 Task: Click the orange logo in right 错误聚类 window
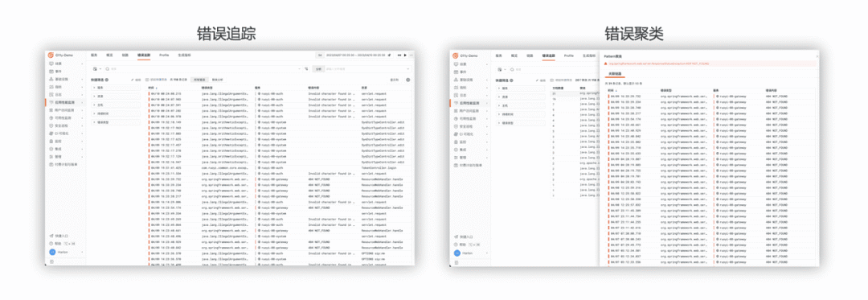pos(456,56)
